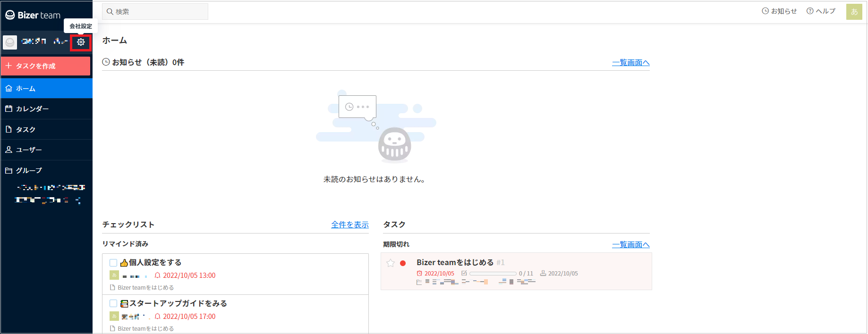
Task: Open グループ in the sidebar
Action: pos(46,170)
